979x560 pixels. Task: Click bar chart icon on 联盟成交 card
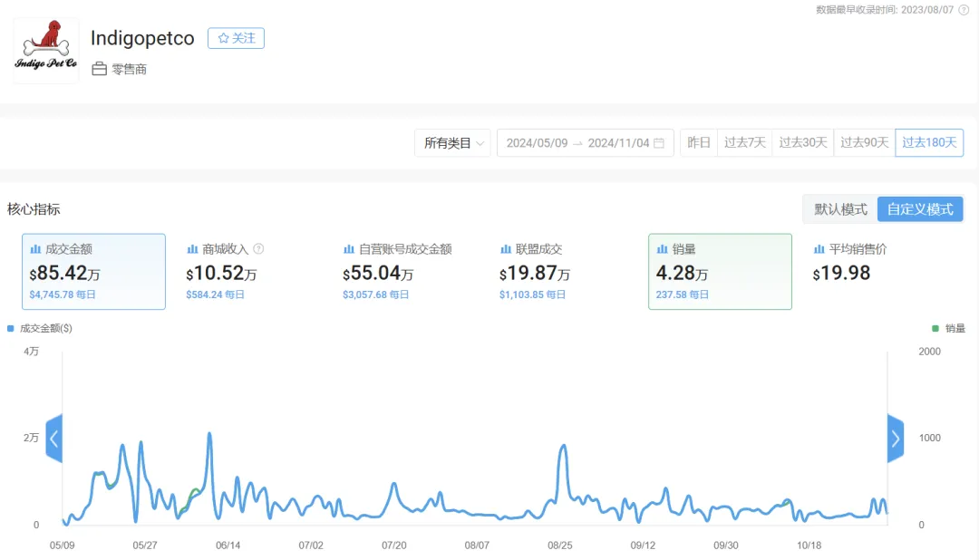click(506, 249)
